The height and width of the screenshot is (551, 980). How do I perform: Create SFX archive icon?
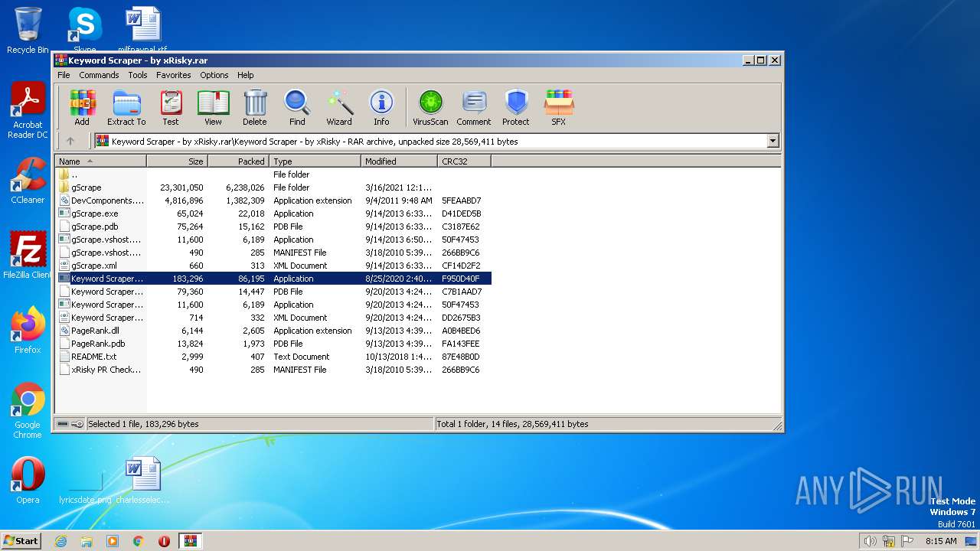[559, 107]
